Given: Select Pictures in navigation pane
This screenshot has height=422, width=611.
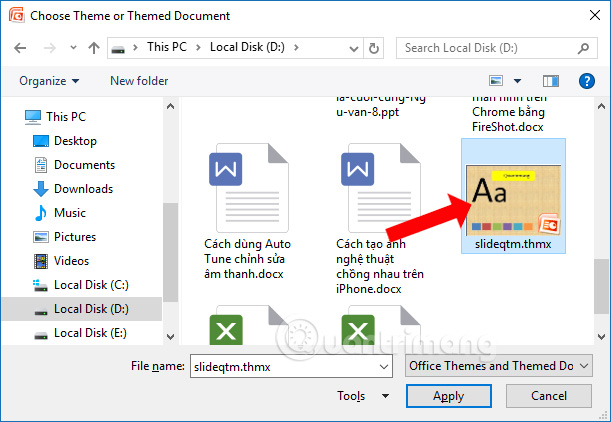Looking at the screenshot, I should (x=75, y=237).
